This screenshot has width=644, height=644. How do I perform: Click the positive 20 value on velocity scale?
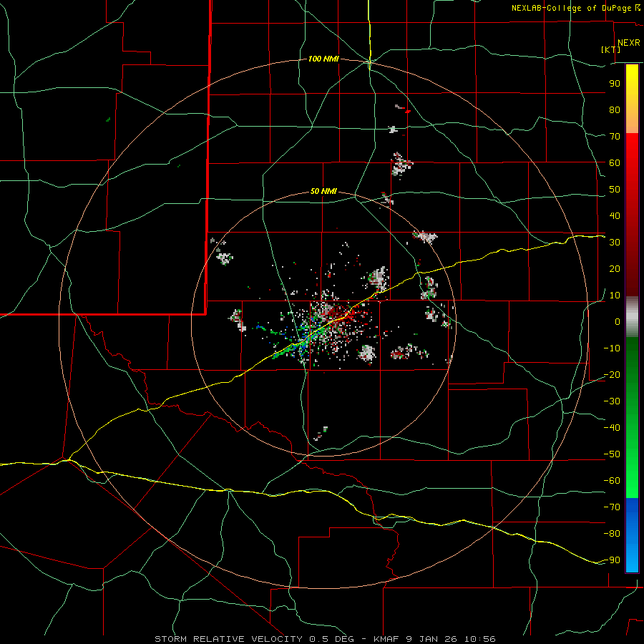point(615,269)
